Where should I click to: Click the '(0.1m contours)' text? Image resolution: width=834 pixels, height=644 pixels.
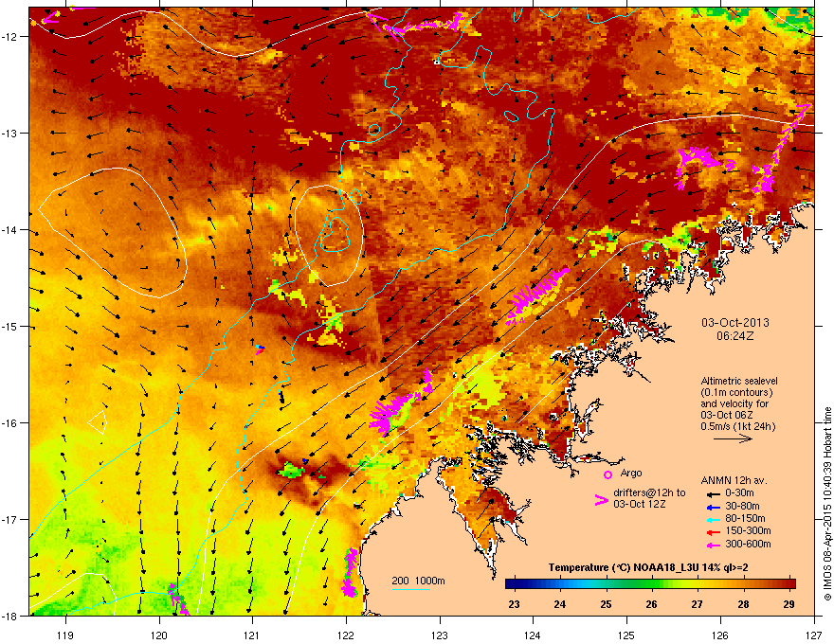[736, 392]
